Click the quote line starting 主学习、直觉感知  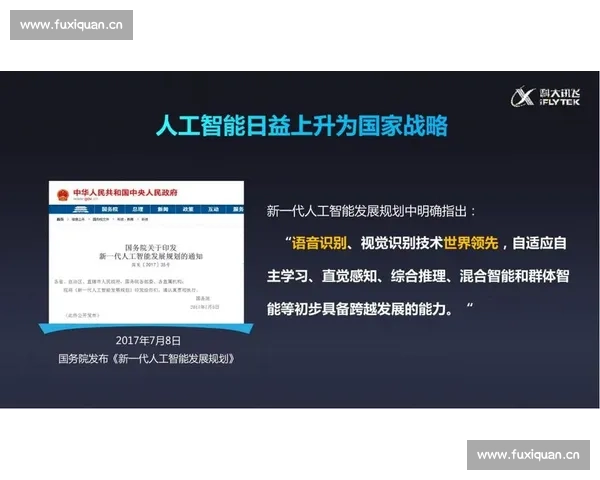[x=418, y=276]
